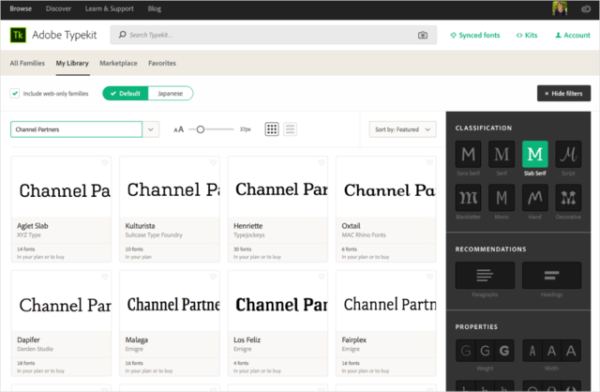
Task: Open the sample text dropdown arrow
Action: pyautogui.click(x=151, y=129)
